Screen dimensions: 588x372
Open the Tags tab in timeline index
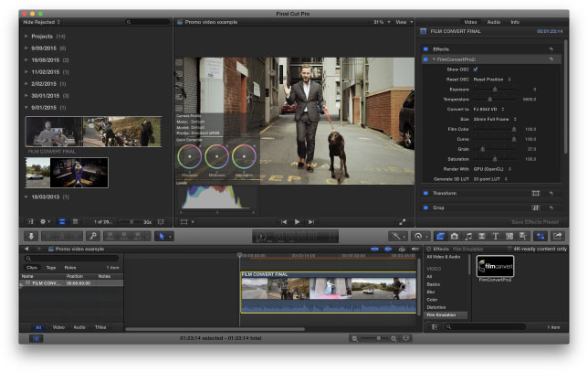[x=51, y=268]
